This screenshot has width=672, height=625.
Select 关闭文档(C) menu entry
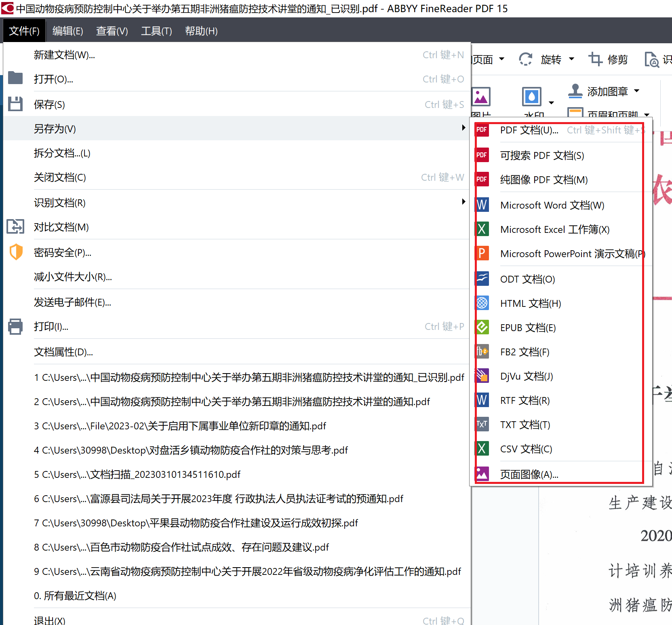tap(237, 177)
